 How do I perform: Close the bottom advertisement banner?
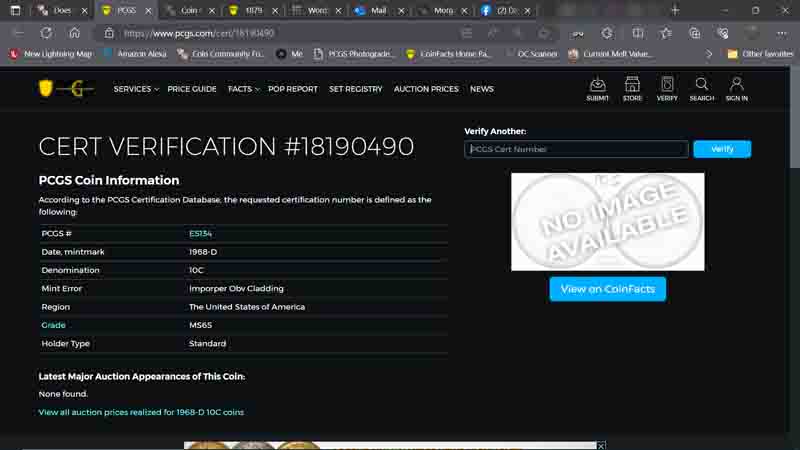pyautogui.click(x=601, y=445)
